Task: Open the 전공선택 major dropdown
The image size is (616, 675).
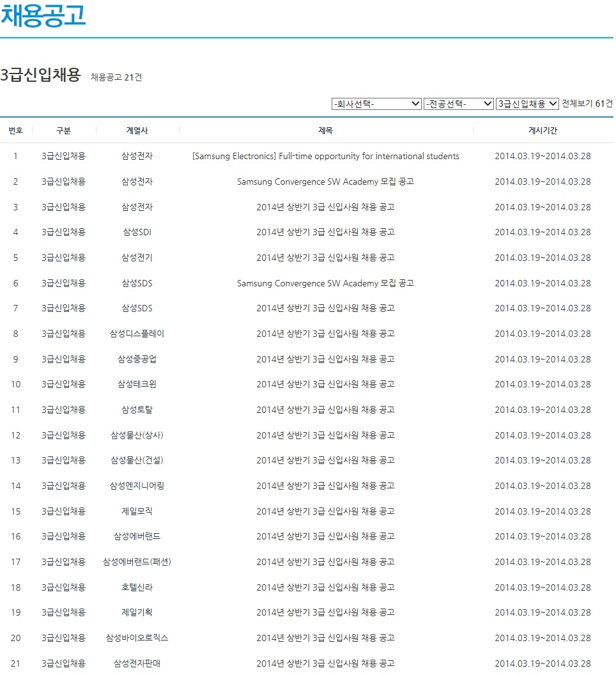Action: point(458,104)
